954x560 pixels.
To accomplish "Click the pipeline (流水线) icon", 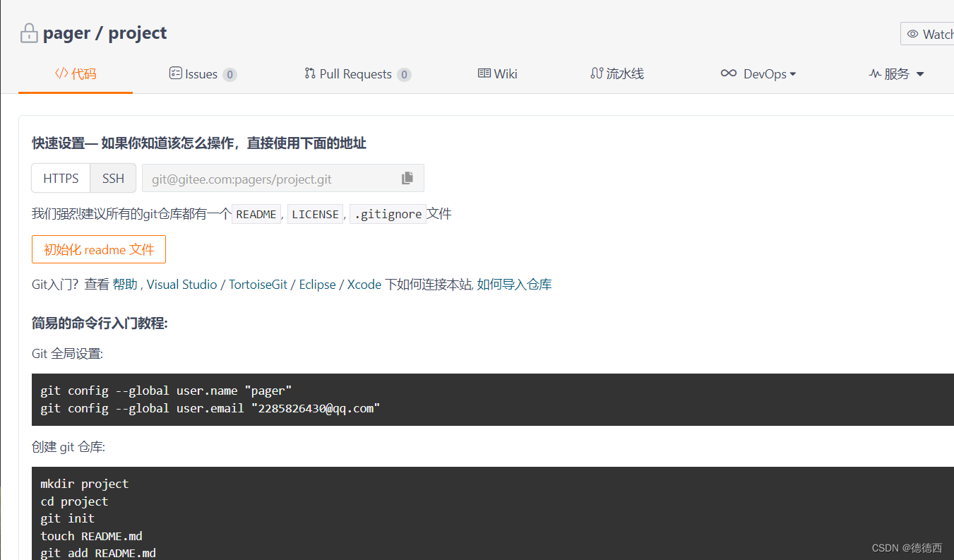I will point(597,73).
